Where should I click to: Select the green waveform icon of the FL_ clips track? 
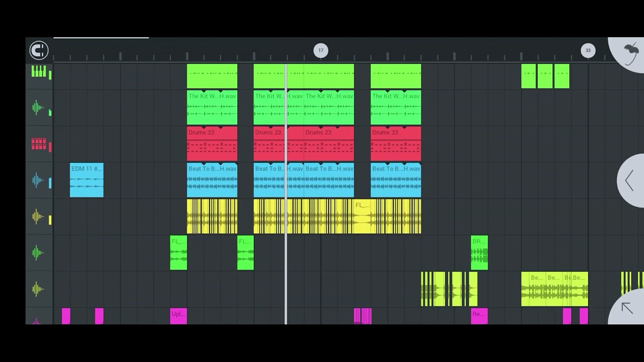tap(38, 253)
